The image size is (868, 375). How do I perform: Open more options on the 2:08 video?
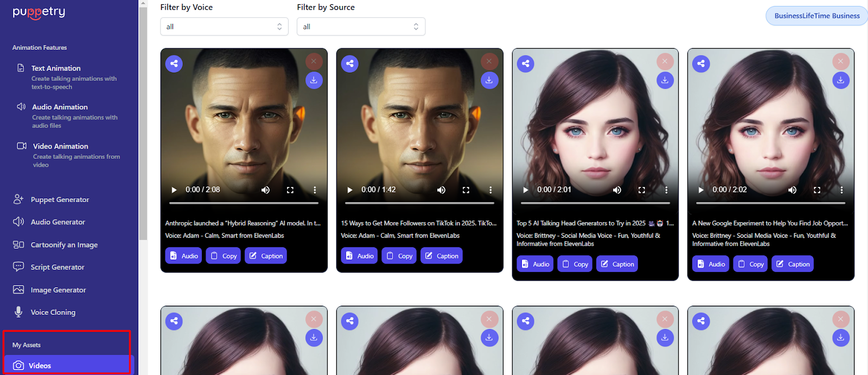[315, 190]
